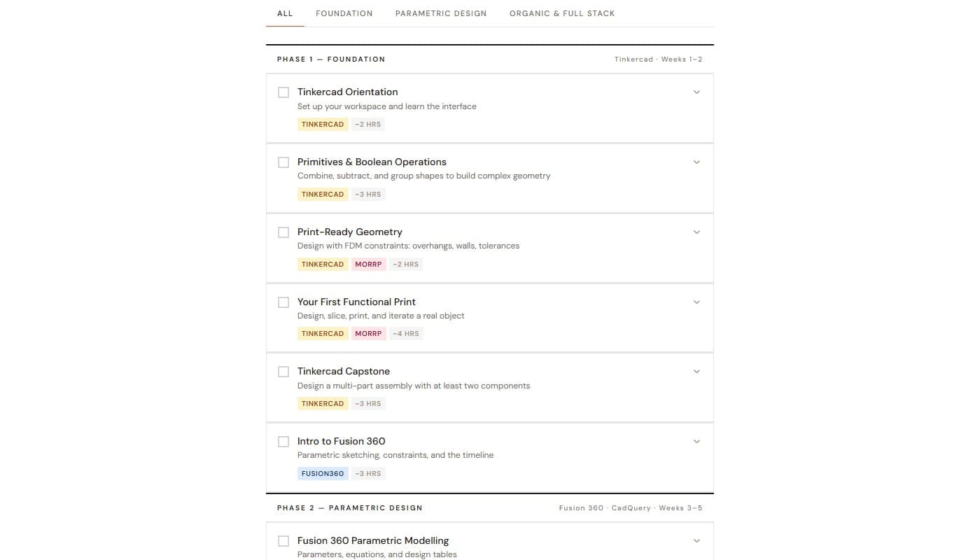Expand the Intro to Fusion 360 chevron
This screenshot has width=980, height=560.
[696, 442]
